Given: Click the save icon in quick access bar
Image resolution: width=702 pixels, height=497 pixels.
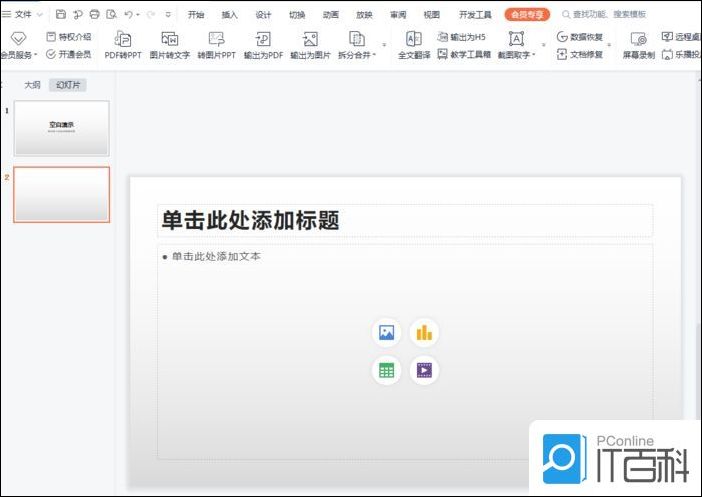Looking at the screenshot, I should click(61, 15).
